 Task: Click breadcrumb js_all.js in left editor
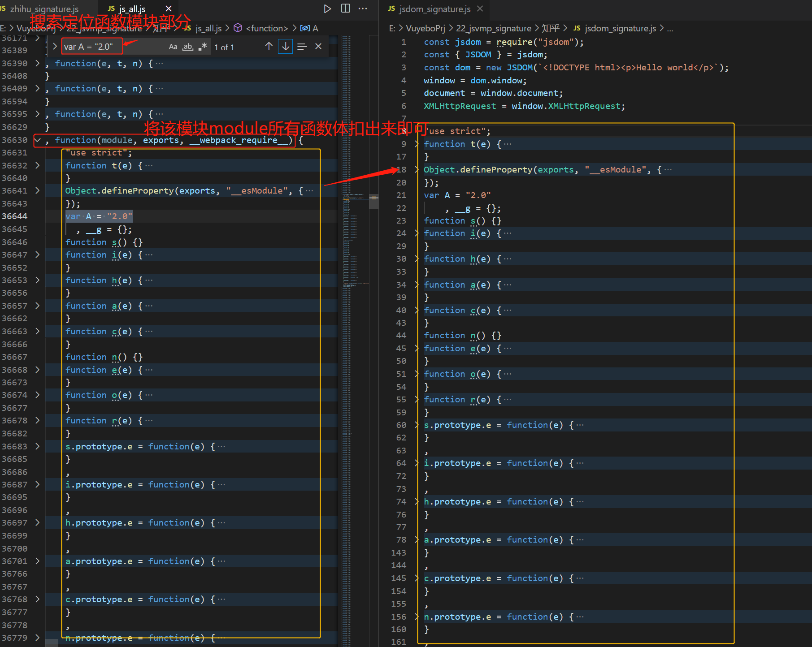tap(208, 28)
